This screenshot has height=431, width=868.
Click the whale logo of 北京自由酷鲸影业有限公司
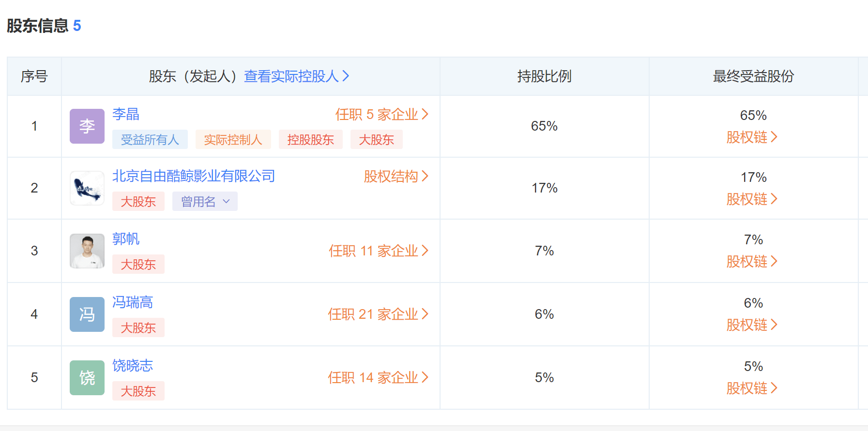pyautogui.click(x=87, y=188)
